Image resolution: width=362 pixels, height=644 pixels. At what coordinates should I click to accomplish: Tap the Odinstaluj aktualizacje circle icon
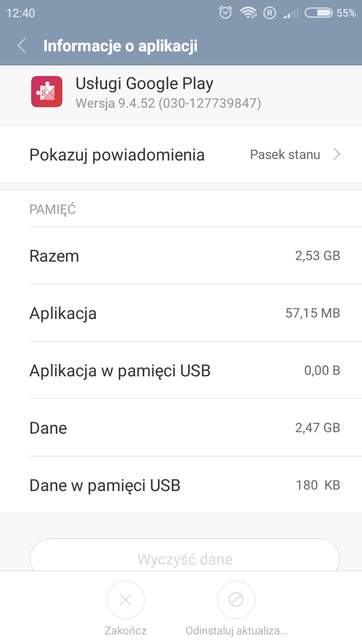click(236, 599)
